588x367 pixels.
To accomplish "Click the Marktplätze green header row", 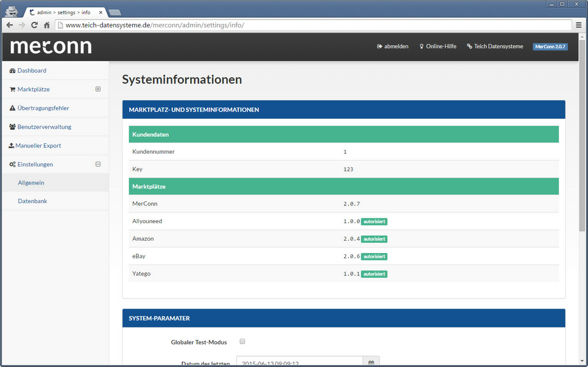I will pyautogui.click(x=344, y=187).
